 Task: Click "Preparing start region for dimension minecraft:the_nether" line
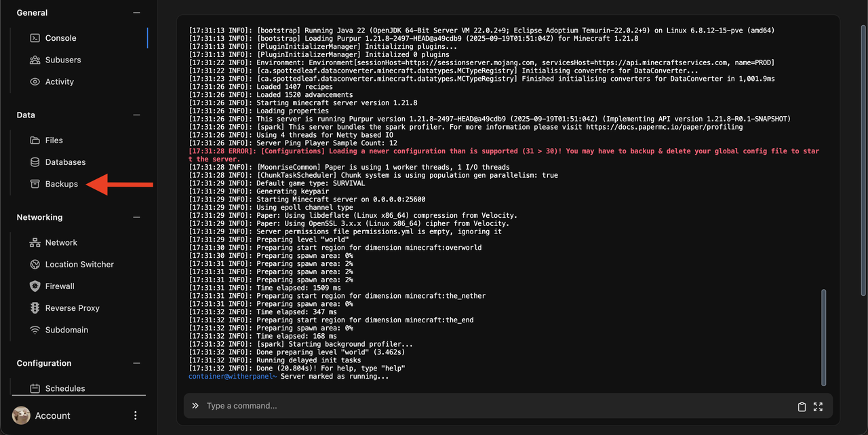[337, 296]
